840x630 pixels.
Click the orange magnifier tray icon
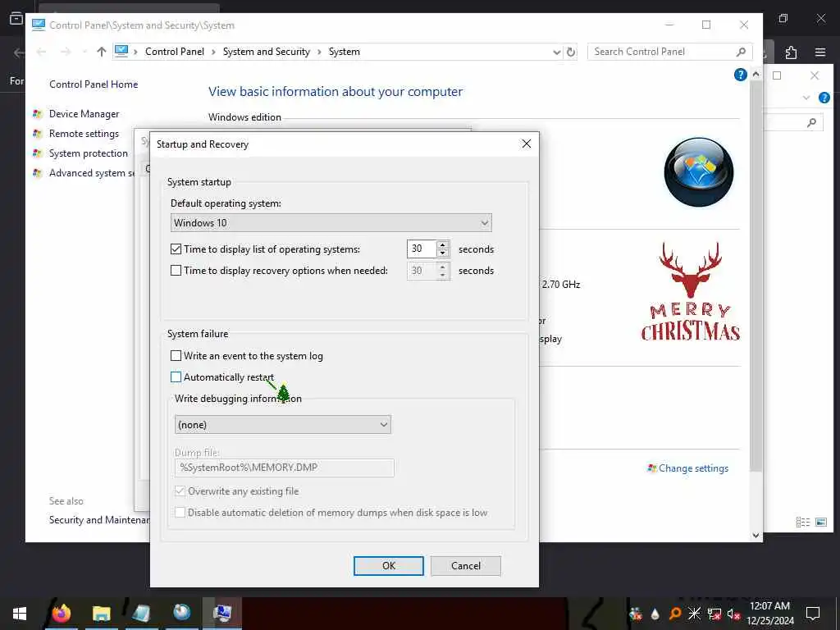coord(675,614)
